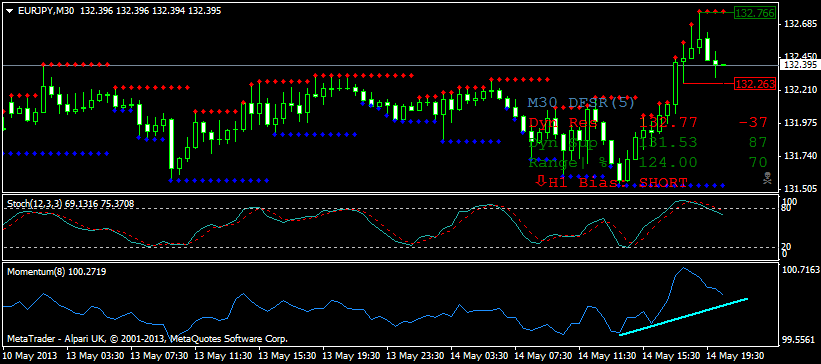Image resolution: width=821 pixels, height=364 pixels.
Task: Select the red 132.263 price label
Action: click(755, 84)
